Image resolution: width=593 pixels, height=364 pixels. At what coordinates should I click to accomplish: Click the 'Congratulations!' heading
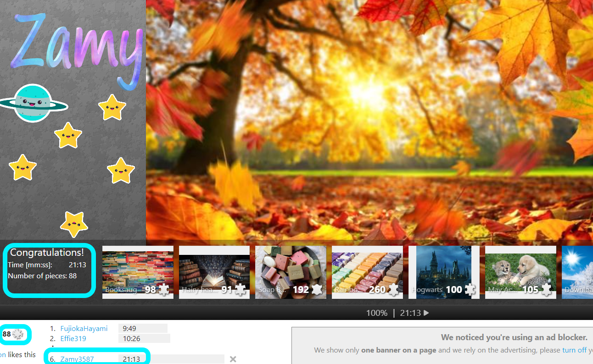tap(47, 253)
